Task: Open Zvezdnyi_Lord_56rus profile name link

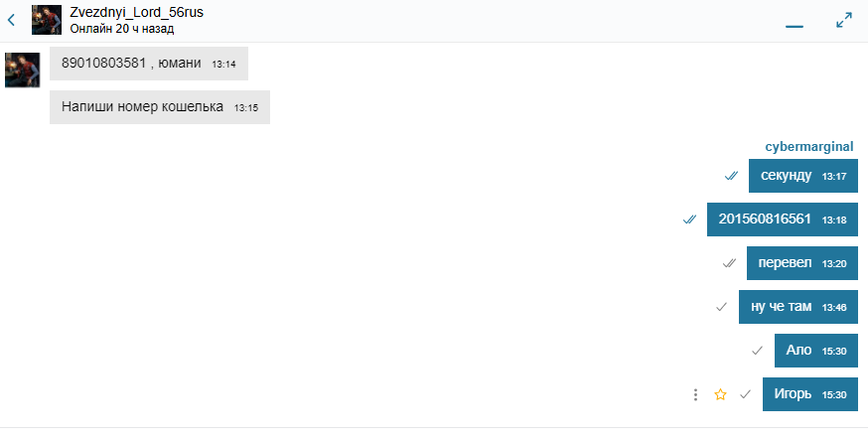Action: 137,11
